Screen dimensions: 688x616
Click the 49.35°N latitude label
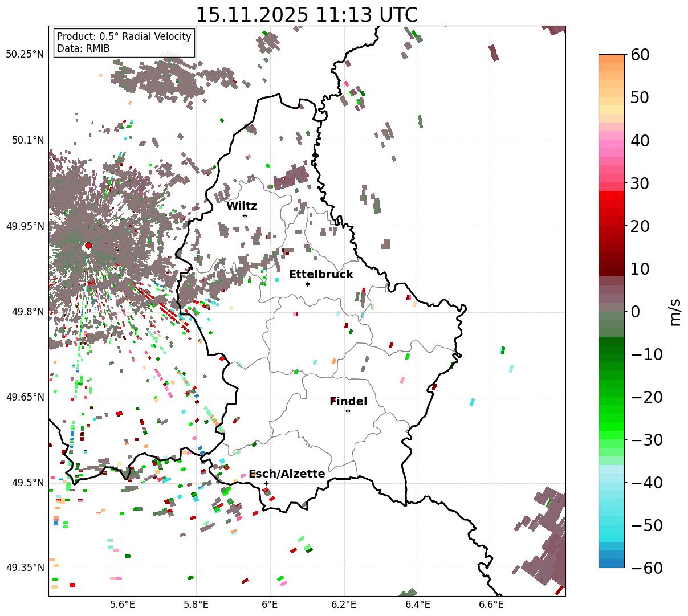coord(25,568)
